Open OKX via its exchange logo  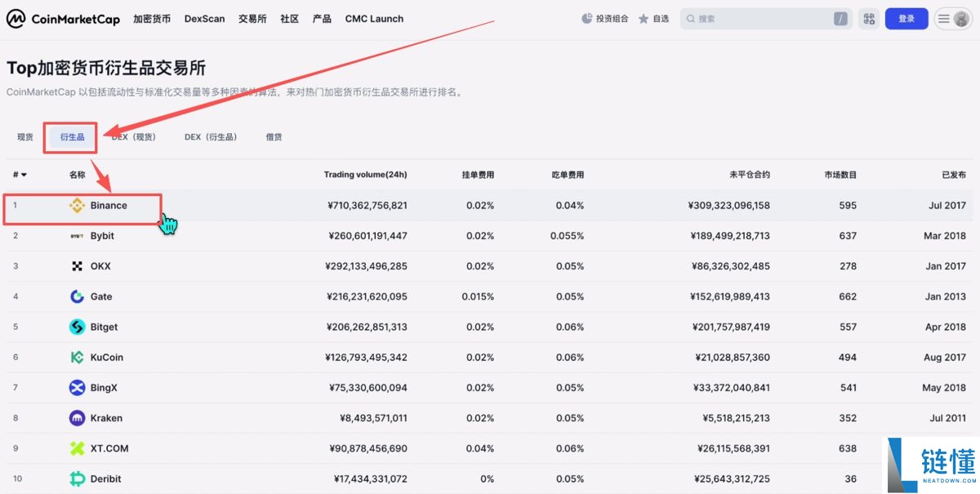point(75,265)
